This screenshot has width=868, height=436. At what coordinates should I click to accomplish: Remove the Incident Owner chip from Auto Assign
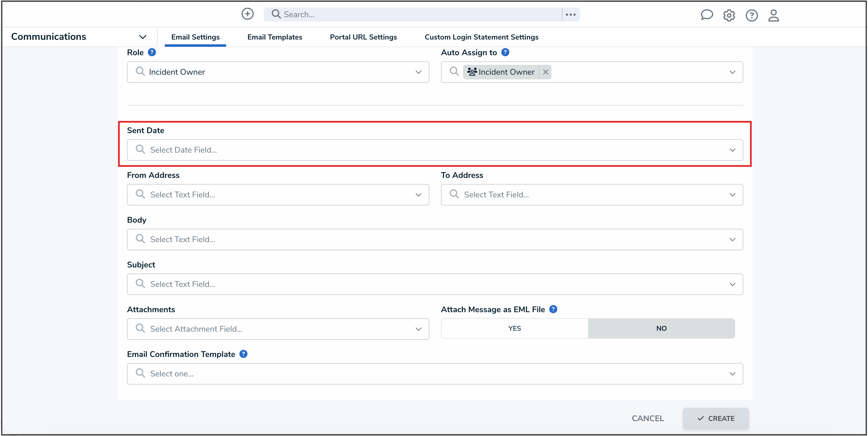point(546,72)
